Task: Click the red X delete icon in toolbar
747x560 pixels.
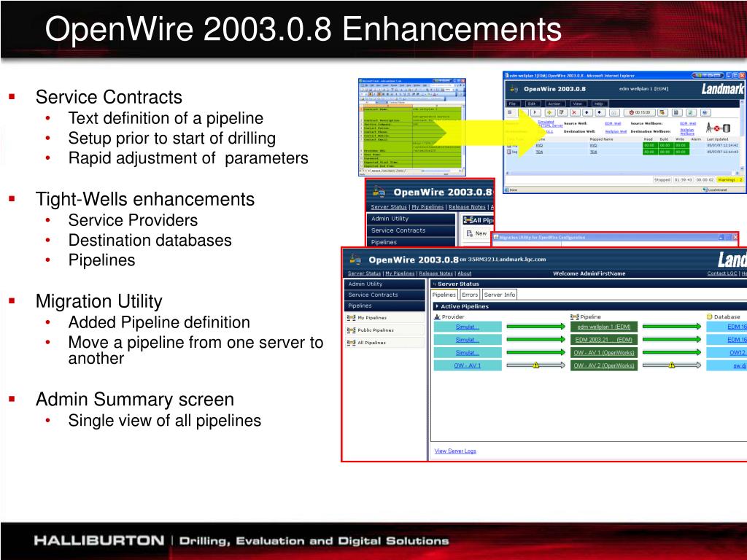Action: click(x=575, y=112)
